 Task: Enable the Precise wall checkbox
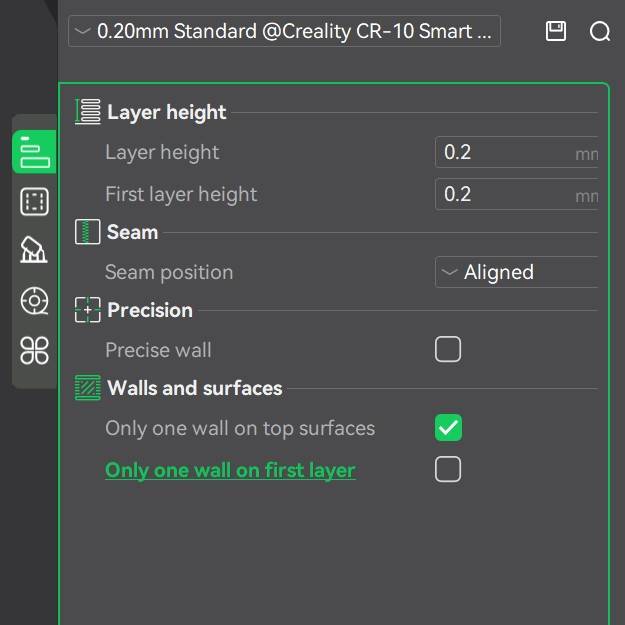[448, 349]
